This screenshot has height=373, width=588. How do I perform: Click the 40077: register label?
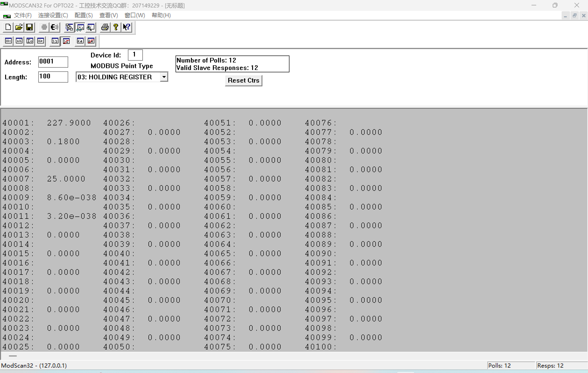point(321,132)
